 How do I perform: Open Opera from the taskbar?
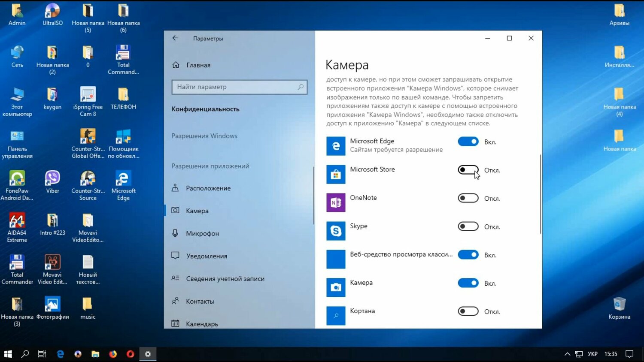coord(131,354)
